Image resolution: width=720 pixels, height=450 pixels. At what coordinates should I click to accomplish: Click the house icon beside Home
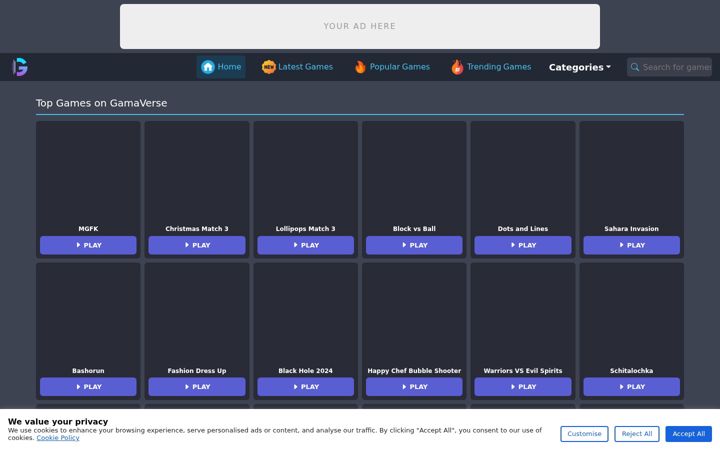click(208, 67)
